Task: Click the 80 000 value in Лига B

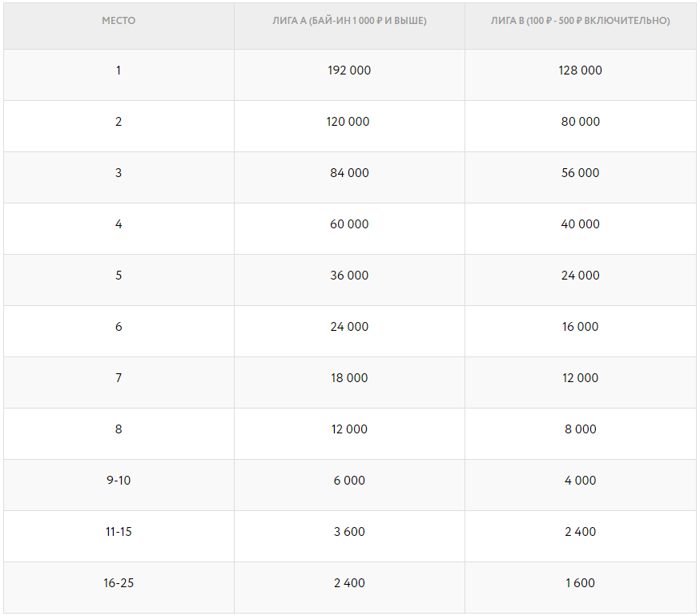Action: click(x=580, y=122)
